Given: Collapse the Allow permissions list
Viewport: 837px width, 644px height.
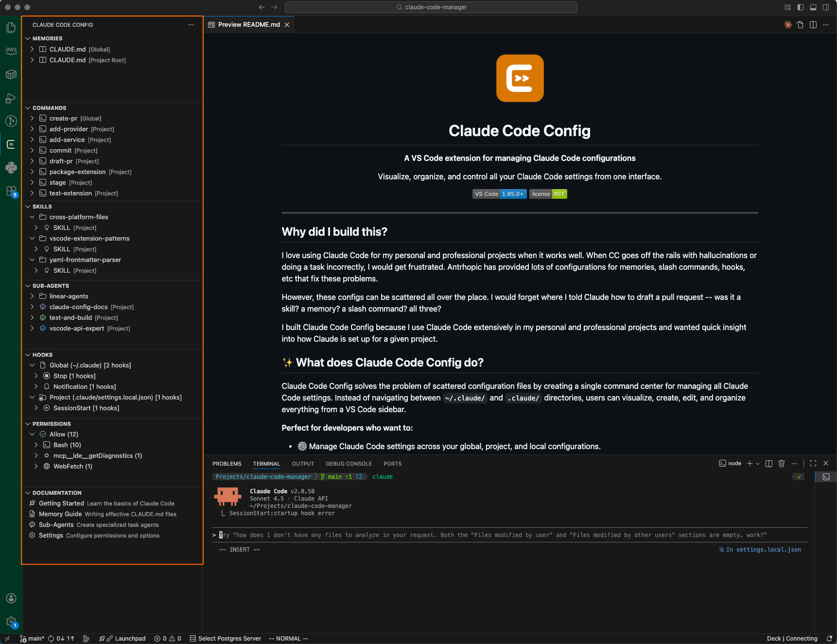Looking at the screenshot, I should [x=32, y=434].
